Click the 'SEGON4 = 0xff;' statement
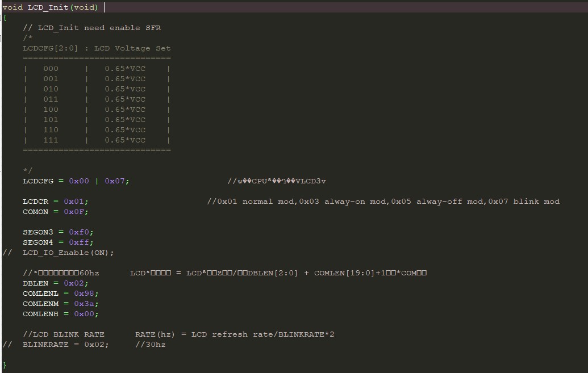 pos(58,242)
